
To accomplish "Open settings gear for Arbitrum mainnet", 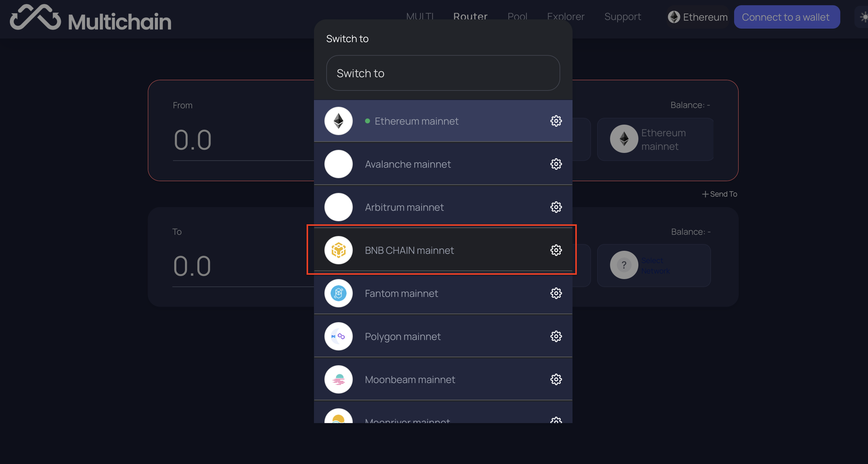I will pos(556,207).
